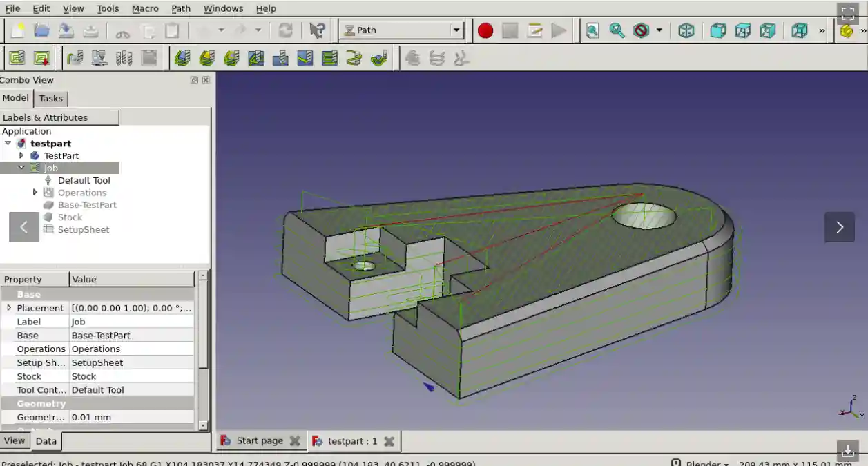This screenshot has width=868, height=466.
Task: Expand the Placement property row
Action: (x=9, y=308)
